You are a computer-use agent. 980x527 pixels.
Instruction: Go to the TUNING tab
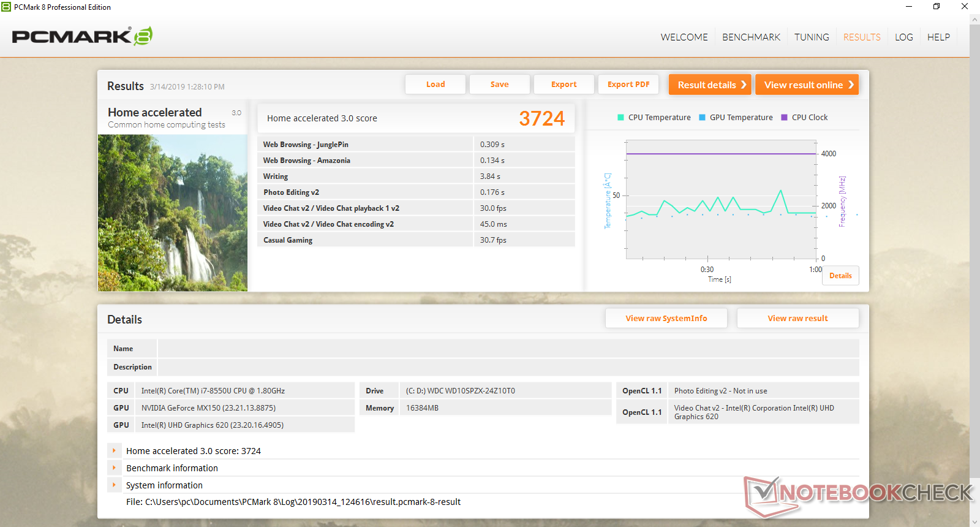click(812, 37)
